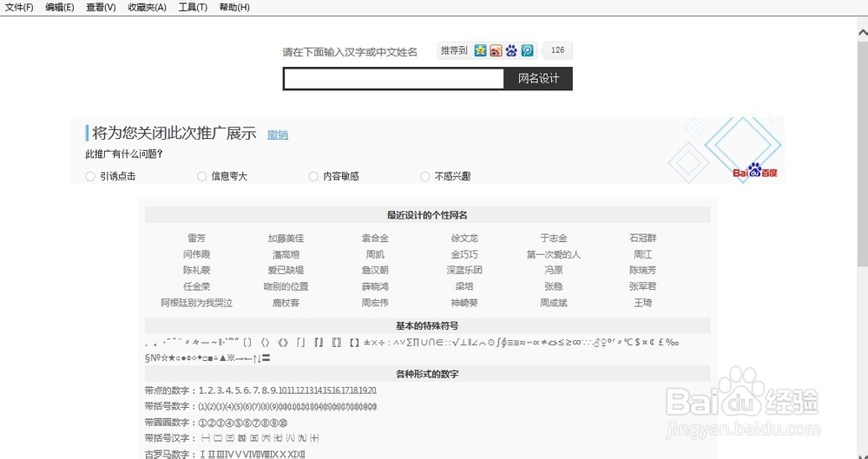The image size is (868, 459).
Task: Click the 最近设计的个性网名 heading
Action: tap(427, 215)
